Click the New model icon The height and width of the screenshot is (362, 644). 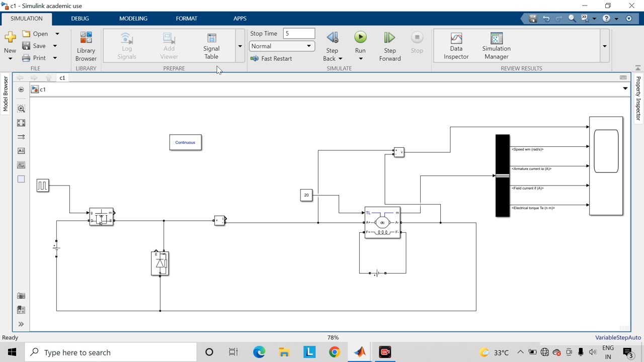pos(10,37)
